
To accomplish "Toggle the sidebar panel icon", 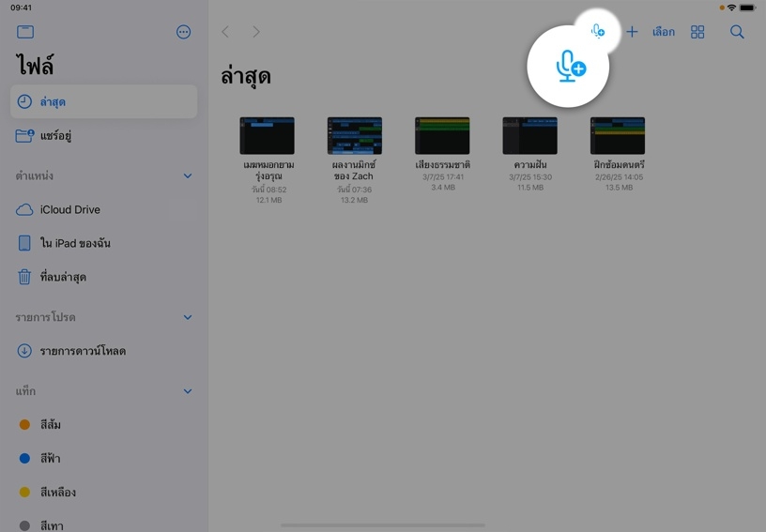I will [25, 32].
